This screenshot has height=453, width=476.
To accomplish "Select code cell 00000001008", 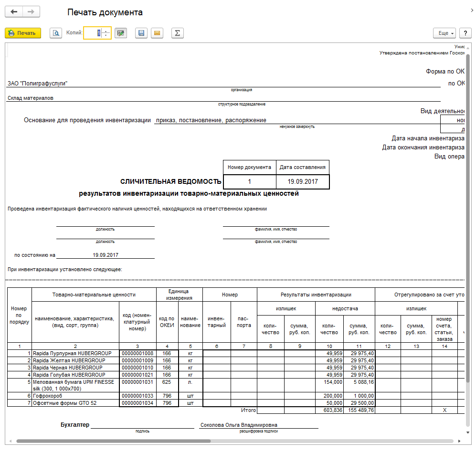I will 138,354.
